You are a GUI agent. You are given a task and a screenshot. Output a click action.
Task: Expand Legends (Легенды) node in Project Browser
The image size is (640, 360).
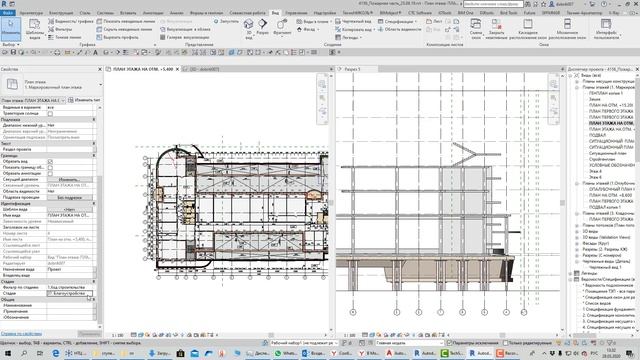click(571, 273)
